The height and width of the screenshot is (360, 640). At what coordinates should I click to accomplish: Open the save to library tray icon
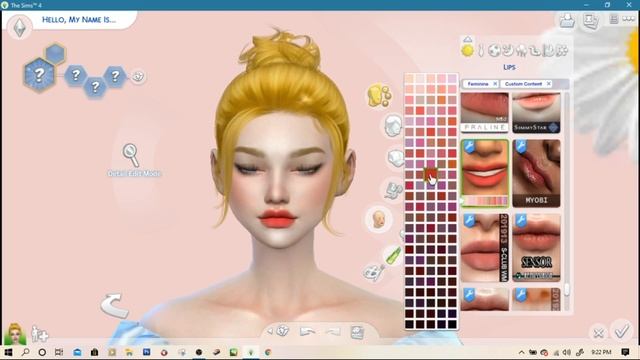pyautogui.click(x=567, y=20)
